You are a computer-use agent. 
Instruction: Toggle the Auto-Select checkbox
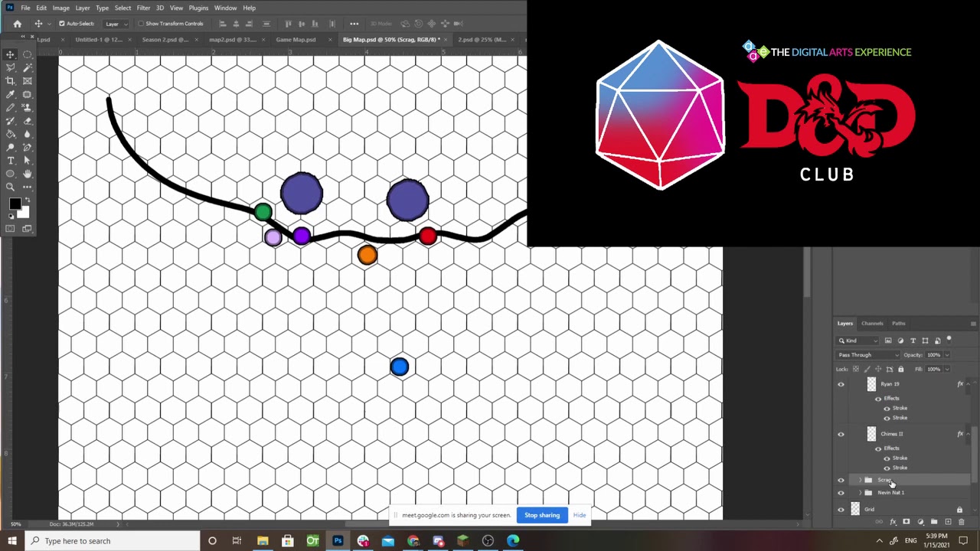click(x=61, y=24)
